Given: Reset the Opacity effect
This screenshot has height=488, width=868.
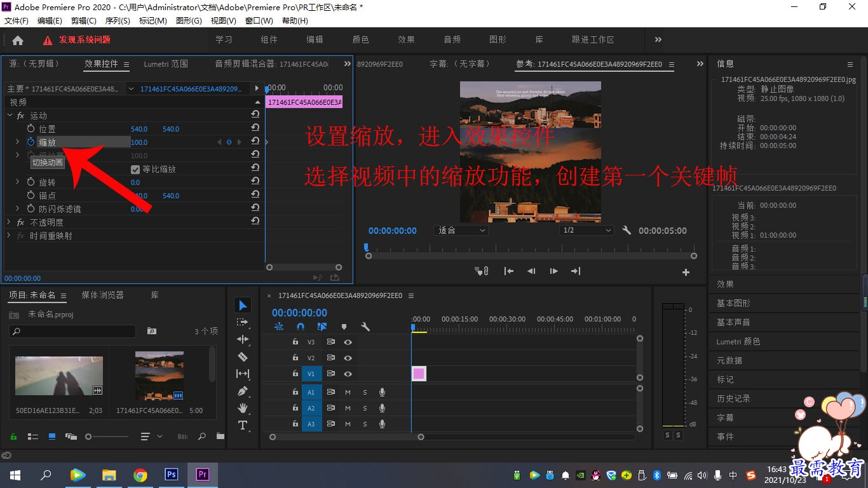Looking at the screenshot, I should click(255, 221).
